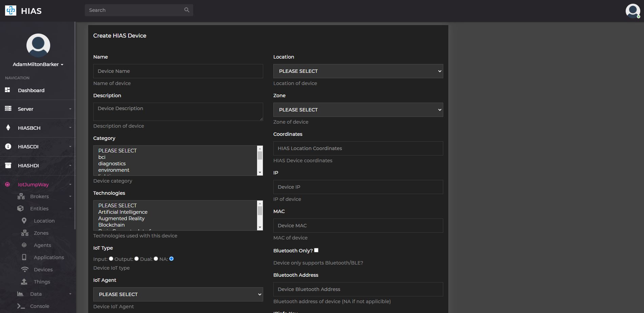Select the NA IoT type radio
The height and width of the screenshot is (313, 644).
pos(171,259)
